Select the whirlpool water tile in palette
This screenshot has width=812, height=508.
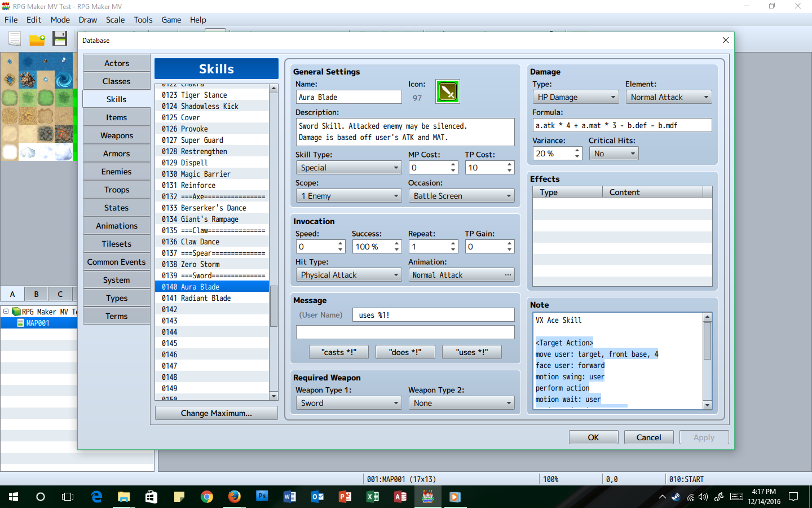pos(64,80)
